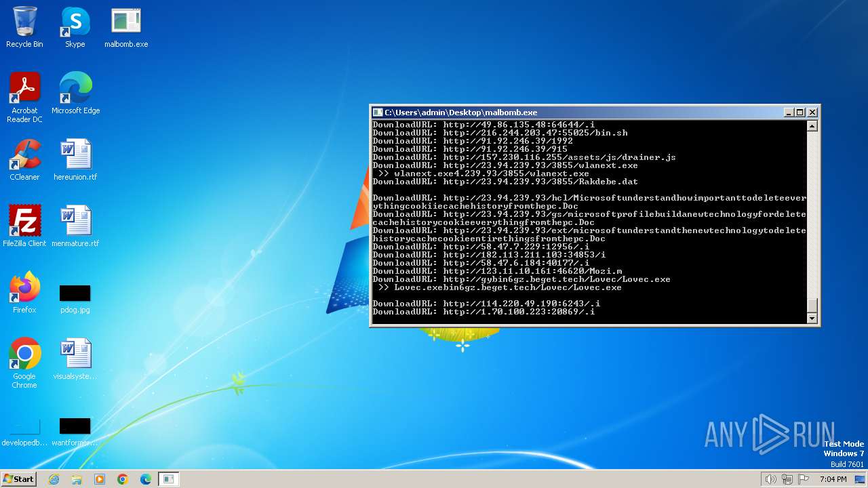Viewport: 868px width, 488px height.
Task: Launch Firefox from the desktop
Action: coord(24,292)
